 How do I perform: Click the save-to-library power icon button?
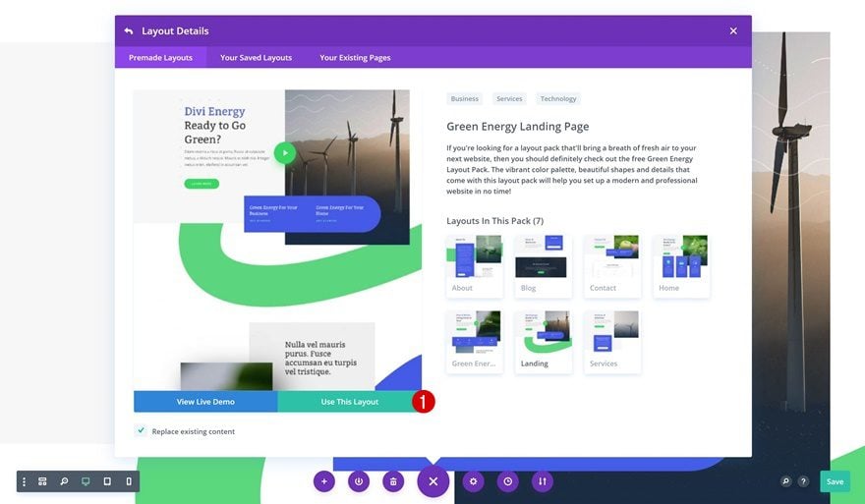[359, 481]
